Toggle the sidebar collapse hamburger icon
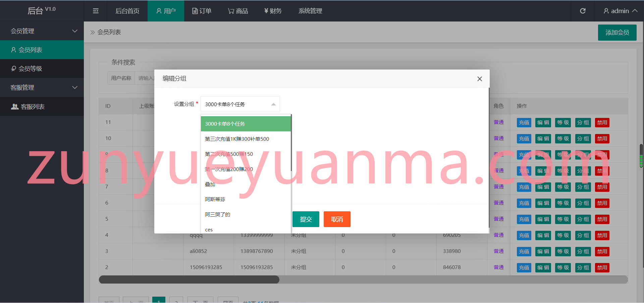 [x=96, y=11]
